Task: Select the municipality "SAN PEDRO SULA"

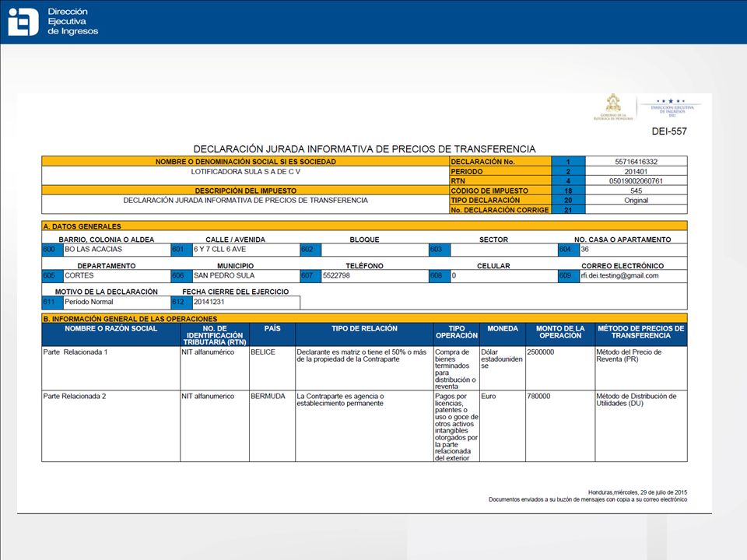Action: tap(224, 275)
